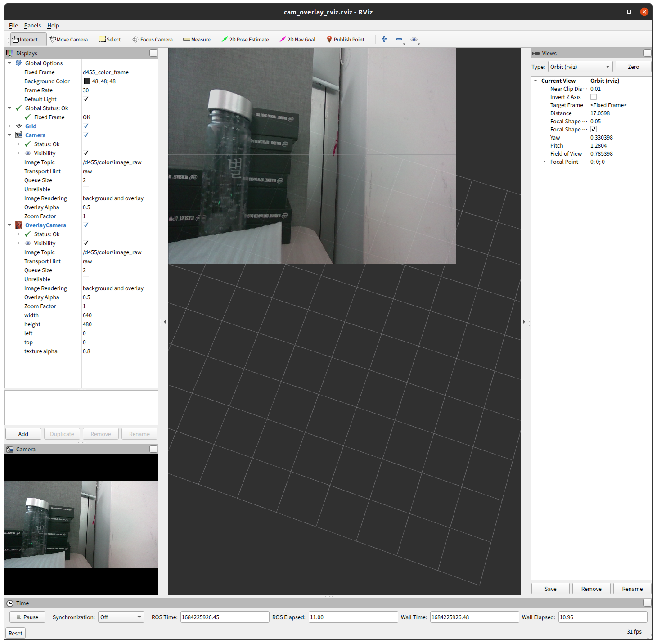This screenshot has width=657, height=644.
Task: Open the view Type dropdown showing Orbit
Action: coord(580,66)
